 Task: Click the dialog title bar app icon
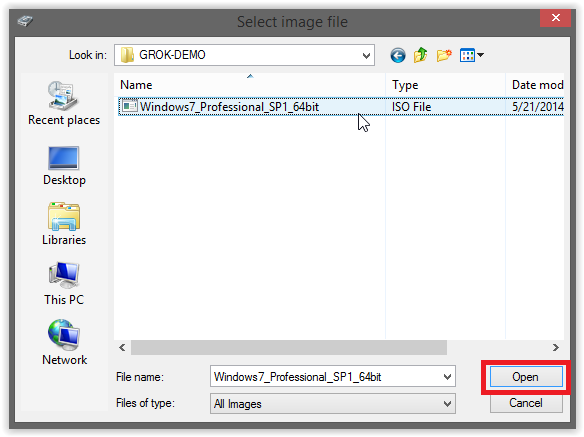click(25, 21)
